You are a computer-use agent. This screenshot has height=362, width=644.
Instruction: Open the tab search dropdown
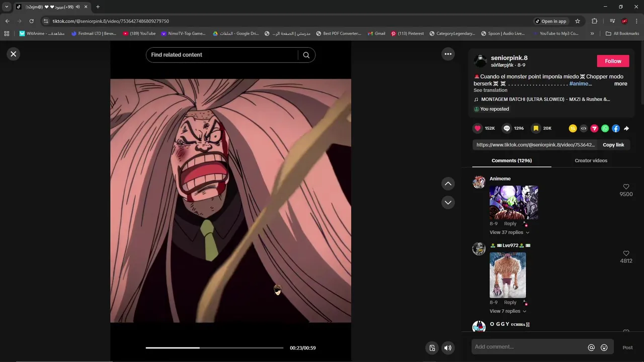tap(7, 7)
